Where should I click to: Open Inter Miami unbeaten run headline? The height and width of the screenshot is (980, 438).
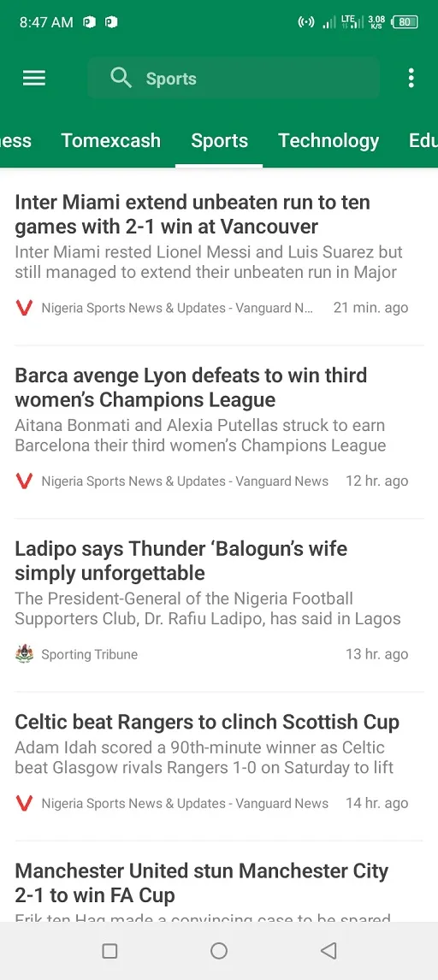pyautogui.click(x=192, y=215)
